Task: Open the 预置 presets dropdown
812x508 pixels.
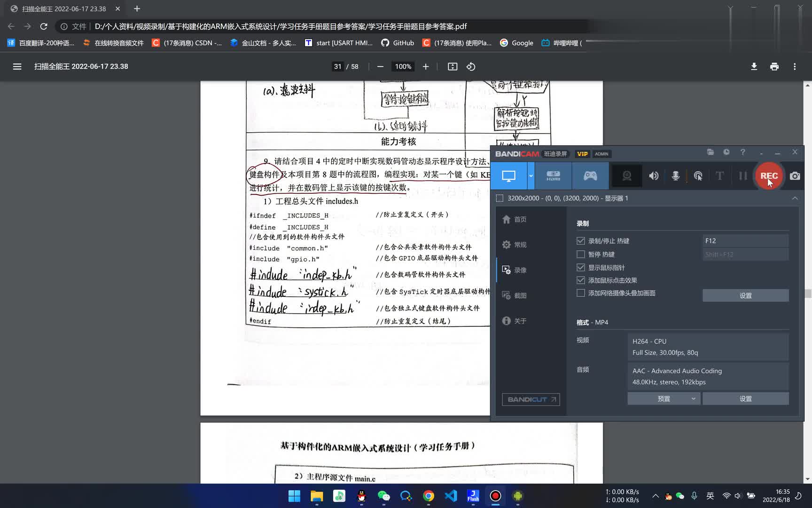Action: [664, 399]
